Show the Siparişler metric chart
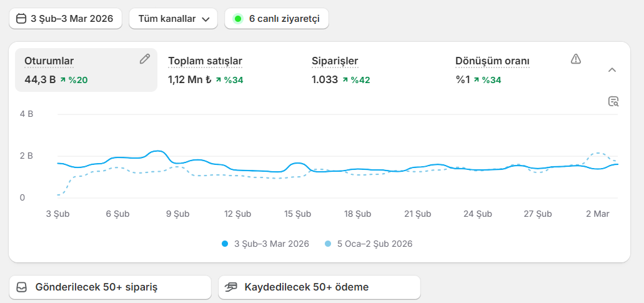The height and width of the screenshot is (303, 644). (x=335, y=61)
